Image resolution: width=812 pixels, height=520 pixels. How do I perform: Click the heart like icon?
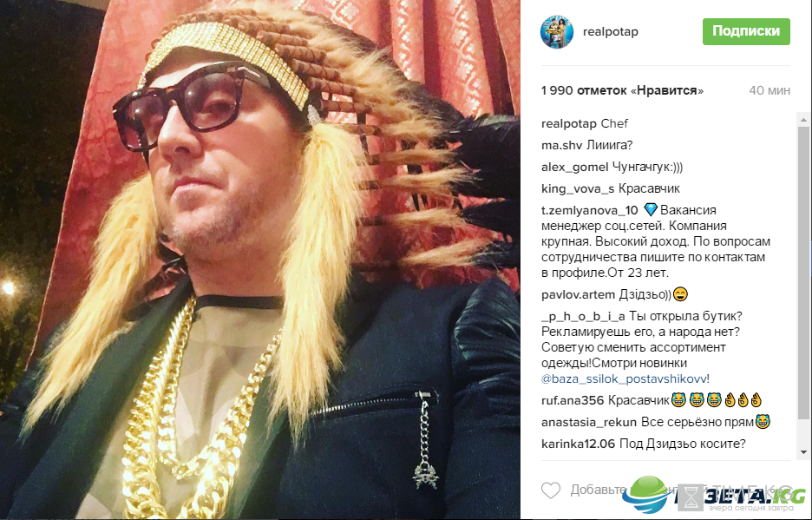point(551,490)
